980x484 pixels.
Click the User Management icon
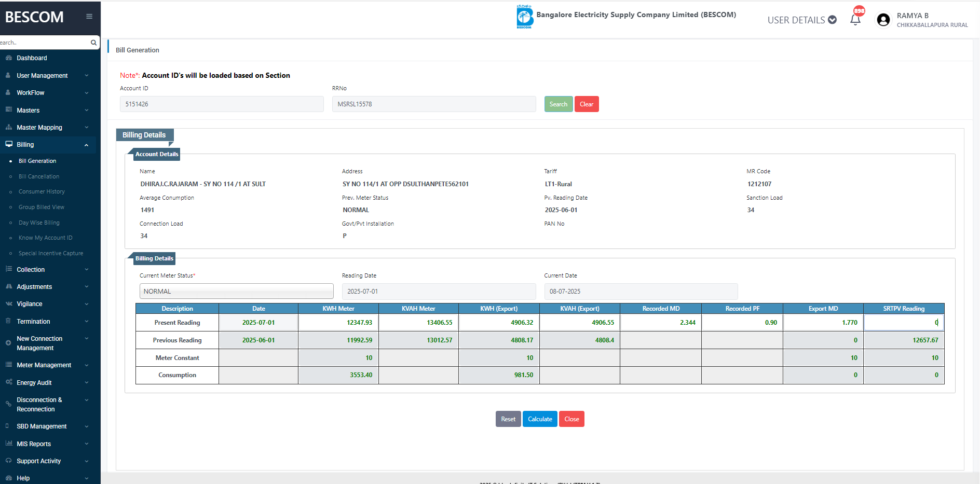point(8,76)
